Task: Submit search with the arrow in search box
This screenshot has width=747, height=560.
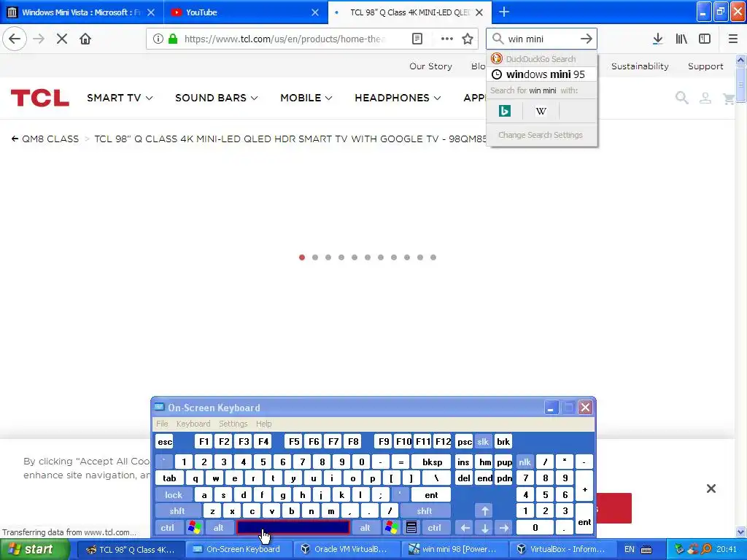Action: coord(587,39)
